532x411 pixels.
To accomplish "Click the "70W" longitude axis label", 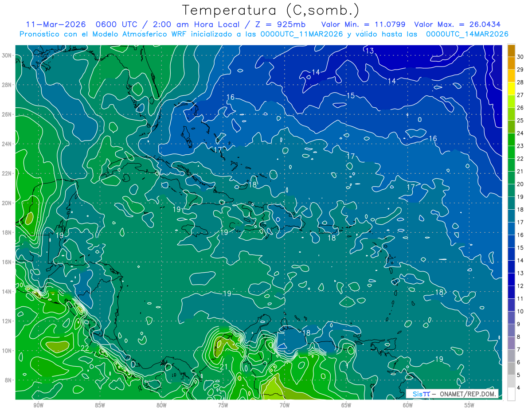I will 285,405.
